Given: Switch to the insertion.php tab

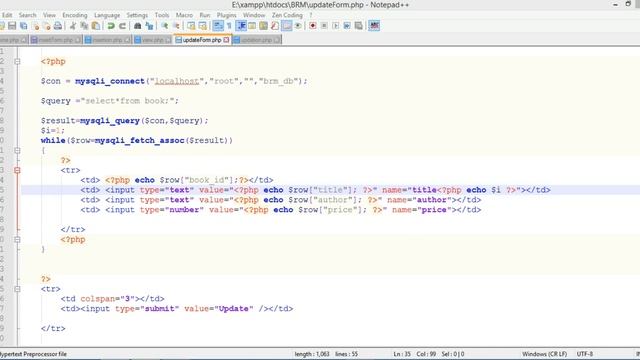Looking at the screenshot, I should [107, 40].
